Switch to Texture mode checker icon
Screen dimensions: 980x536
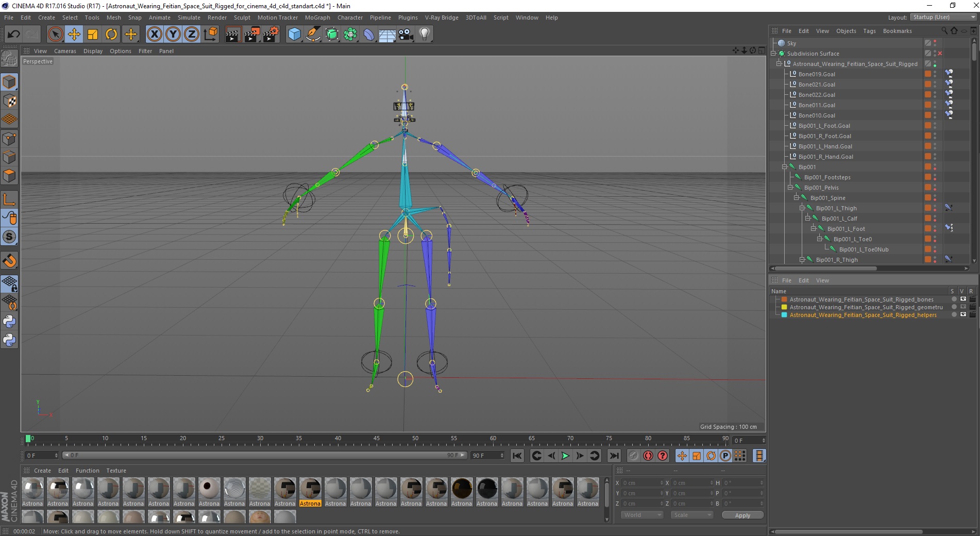pos(9,101)
